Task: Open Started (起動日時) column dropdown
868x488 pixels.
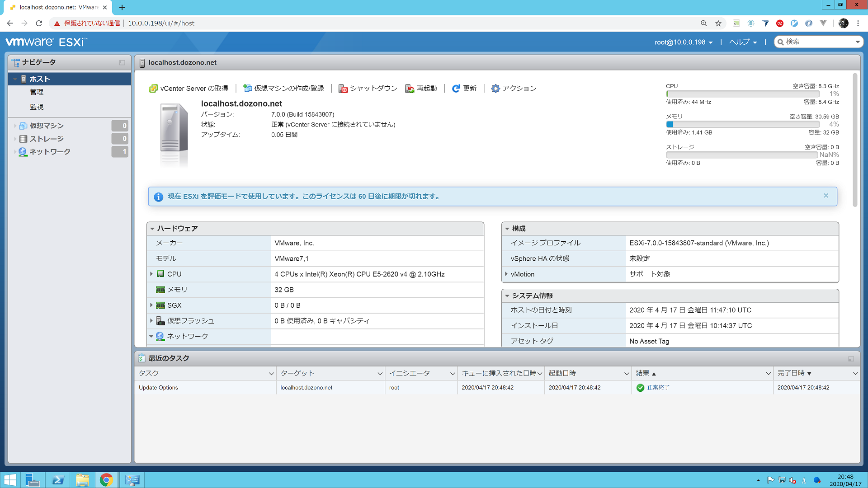Action: [x=627, y=374]
